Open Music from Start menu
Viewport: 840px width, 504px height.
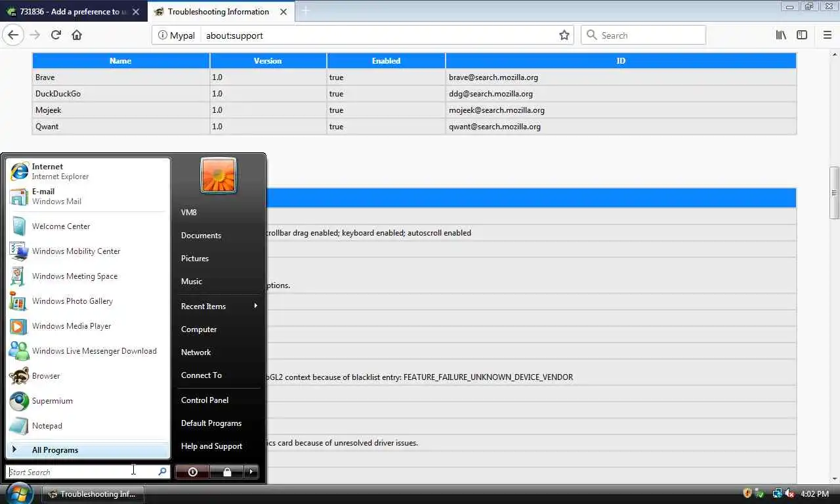(219, 282)
